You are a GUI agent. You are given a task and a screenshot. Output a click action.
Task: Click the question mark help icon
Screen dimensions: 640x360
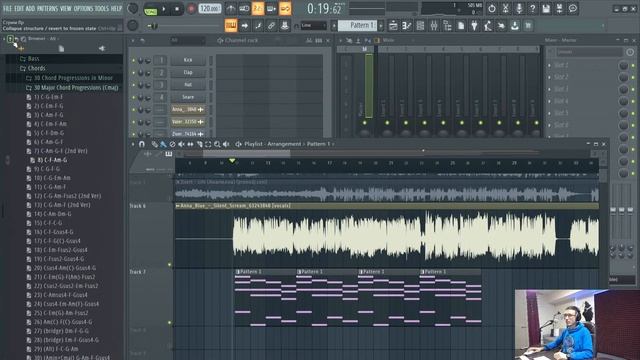point(532,8)
